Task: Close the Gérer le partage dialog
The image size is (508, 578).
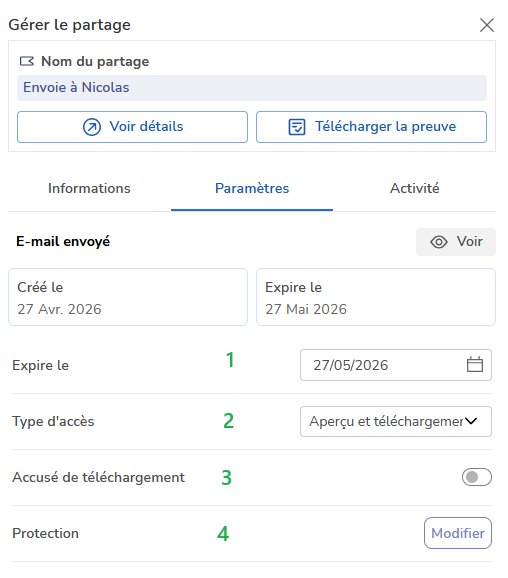Action: coord(487,25)
